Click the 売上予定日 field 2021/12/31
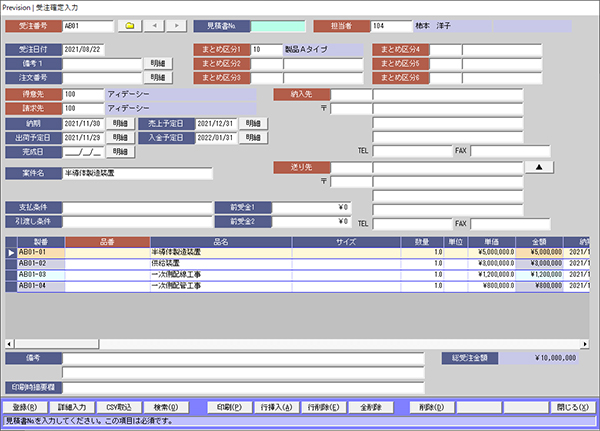 tap(216, 124)
